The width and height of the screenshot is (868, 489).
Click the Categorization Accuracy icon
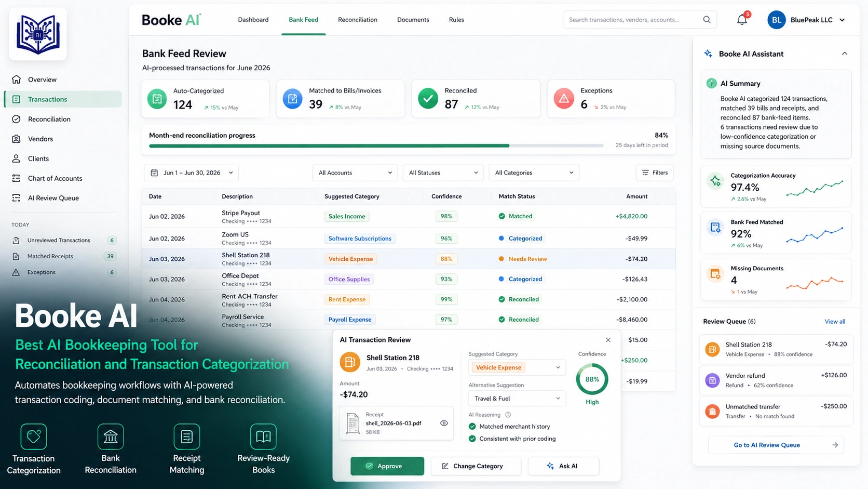click(x=715, y=181)
